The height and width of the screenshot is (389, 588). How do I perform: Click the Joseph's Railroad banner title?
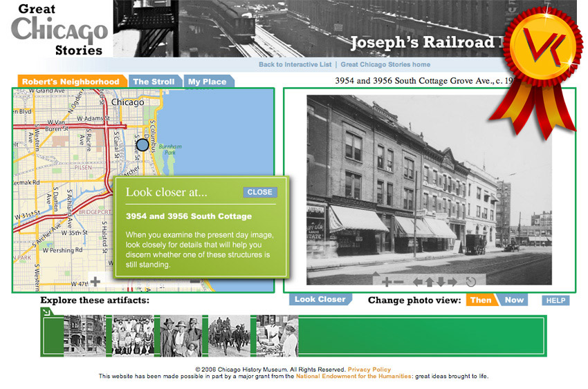pos(428,42)
